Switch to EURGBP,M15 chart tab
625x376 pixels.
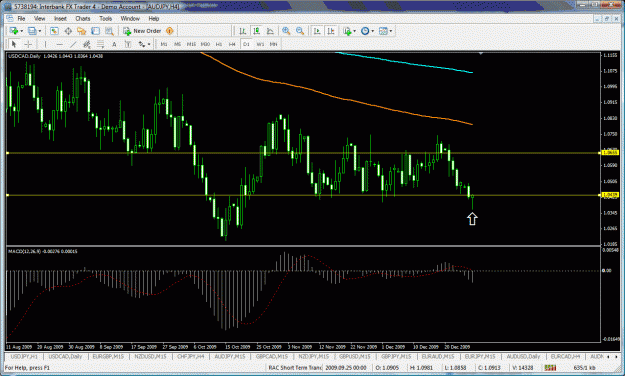click(x=108, y=356)
